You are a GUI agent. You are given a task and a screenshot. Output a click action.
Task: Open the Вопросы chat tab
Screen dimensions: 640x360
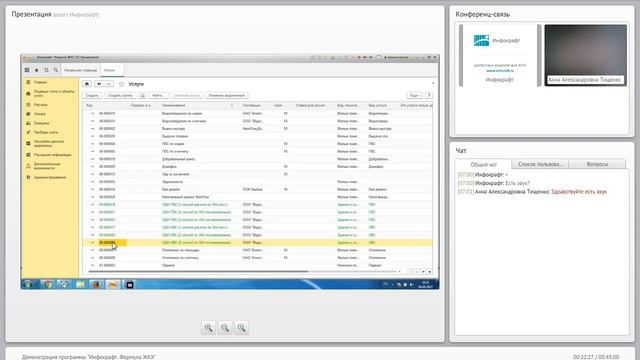pos(597,164)
